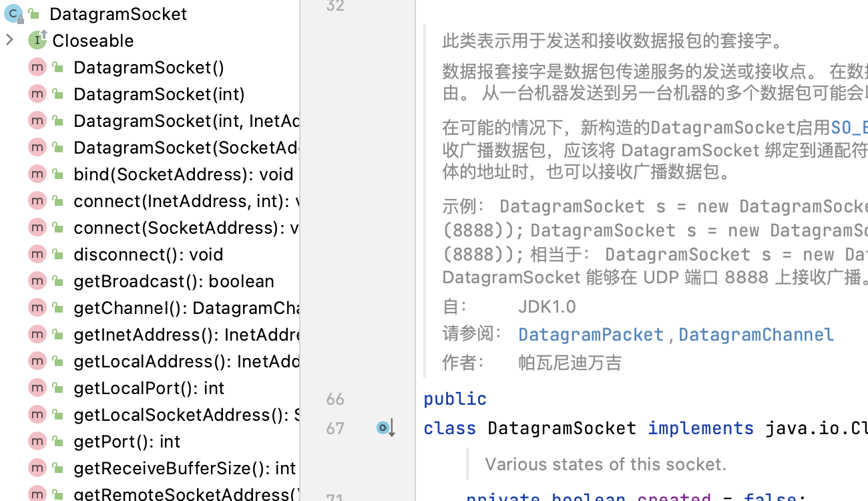Click the method icon beside disconnect()
868x501 pixels.
point(37,255)
